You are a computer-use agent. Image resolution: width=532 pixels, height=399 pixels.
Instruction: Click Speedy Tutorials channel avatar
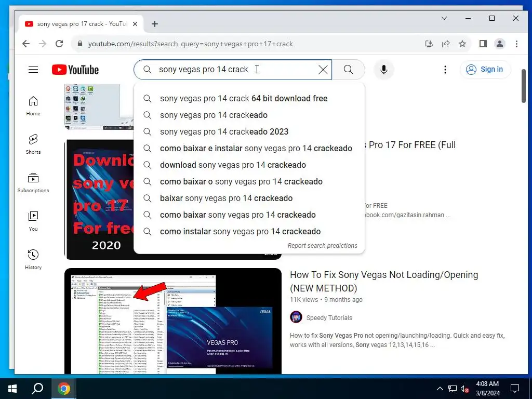point(296,317)
